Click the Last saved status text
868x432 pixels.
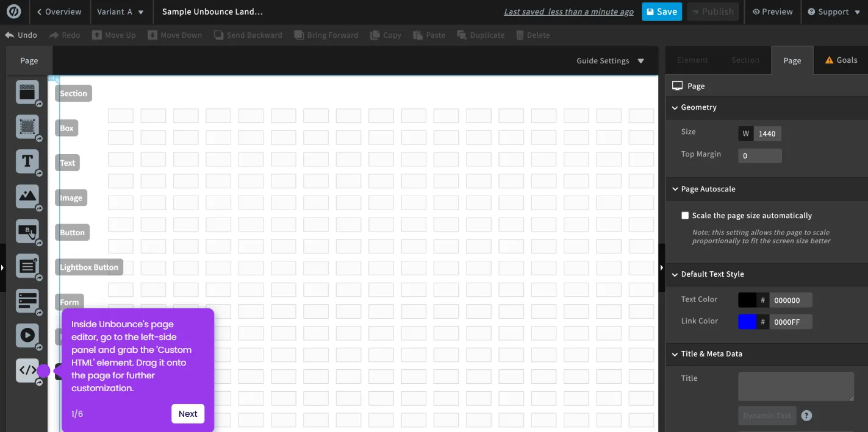click(x=569, y=12)
